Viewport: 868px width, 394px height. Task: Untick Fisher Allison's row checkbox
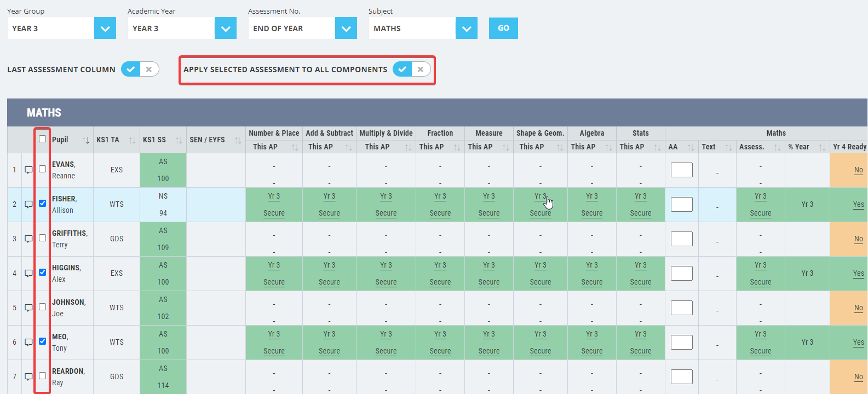(x=42, y=204)
